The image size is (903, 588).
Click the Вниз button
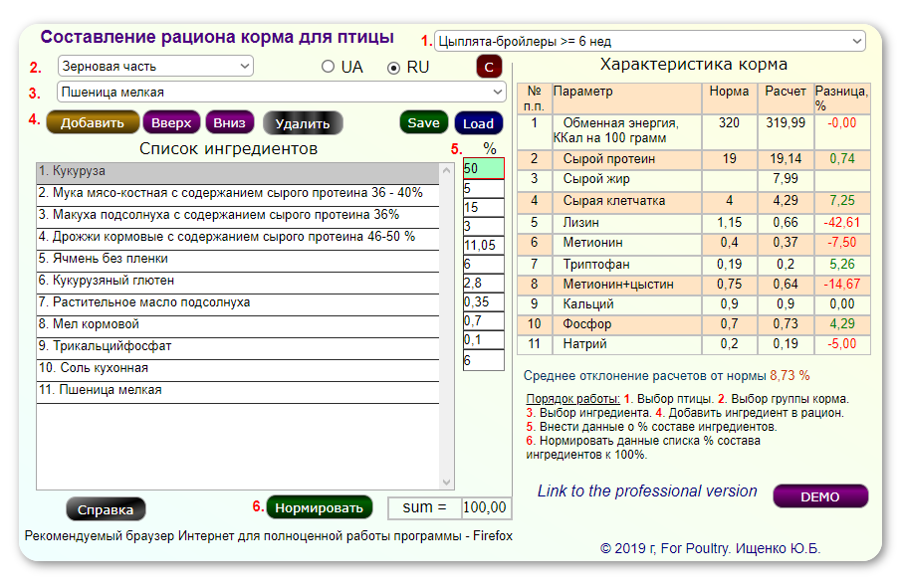[x=229, y=122]
